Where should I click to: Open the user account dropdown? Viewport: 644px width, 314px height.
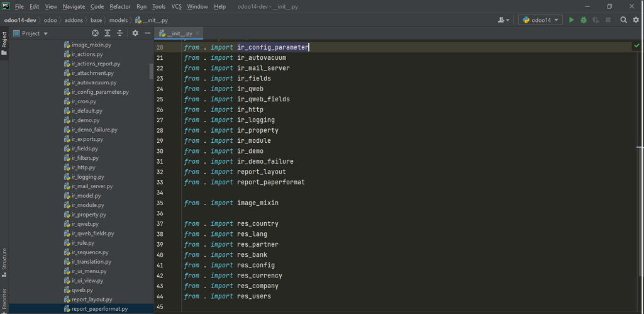[x=504, y=20]
